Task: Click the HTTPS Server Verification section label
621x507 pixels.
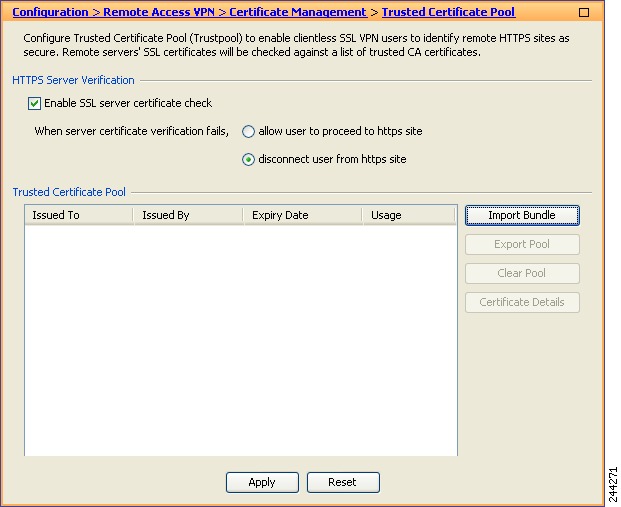Action: tap(73, 80)
